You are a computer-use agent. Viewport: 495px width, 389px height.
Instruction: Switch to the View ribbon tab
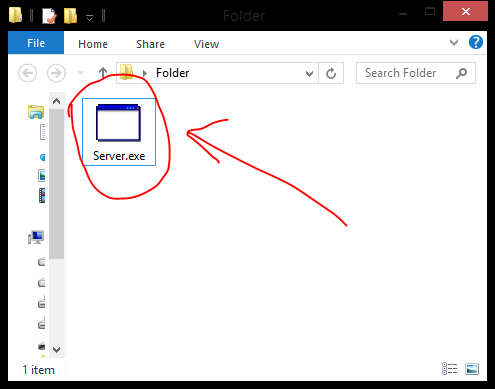tap(206, 44)
